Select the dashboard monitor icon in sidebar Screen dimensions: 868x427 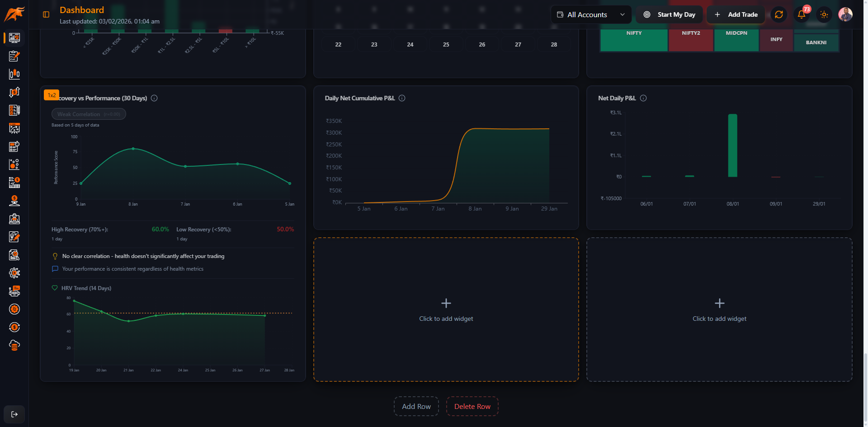(14, 38)
